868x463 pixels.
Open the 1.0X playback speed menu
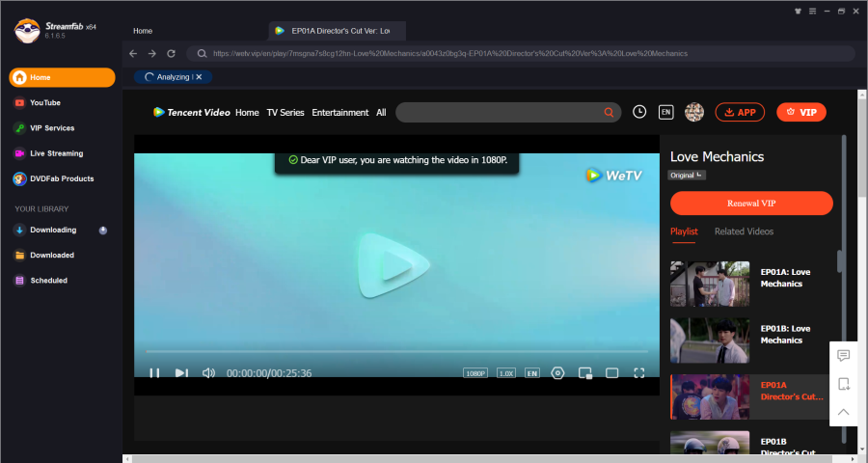(x=506, y=373)
